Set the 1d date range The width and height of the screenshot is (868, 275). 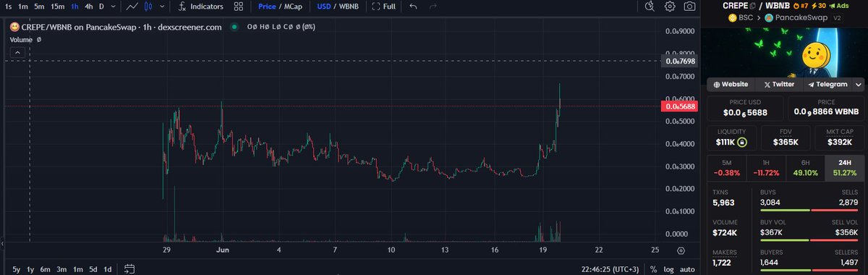point(107,268)
